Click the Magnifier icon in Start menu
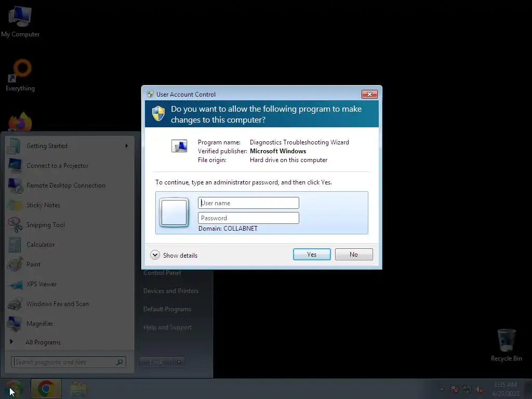 coord(15,323)
